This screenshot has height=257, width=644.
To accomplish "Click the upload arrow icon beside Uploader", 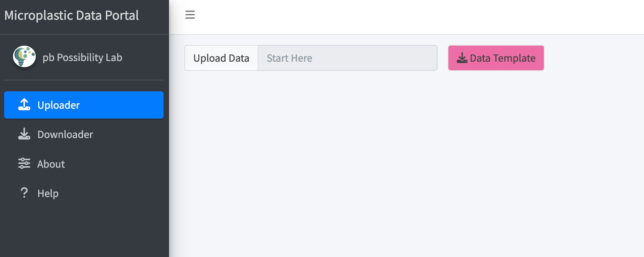I will coord(24,105).
